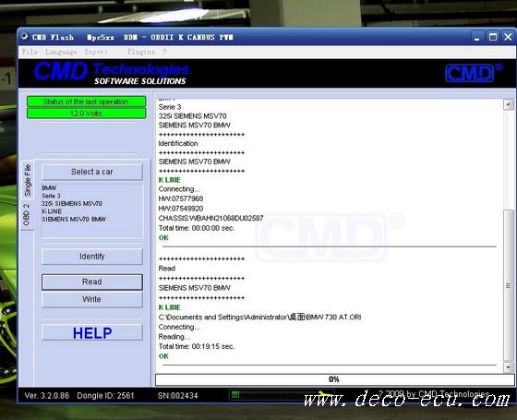Image resolution: width=517 pixels, height=420 pixels.
Task: Open the Plugins menu
Action: (x=141, y=52)
